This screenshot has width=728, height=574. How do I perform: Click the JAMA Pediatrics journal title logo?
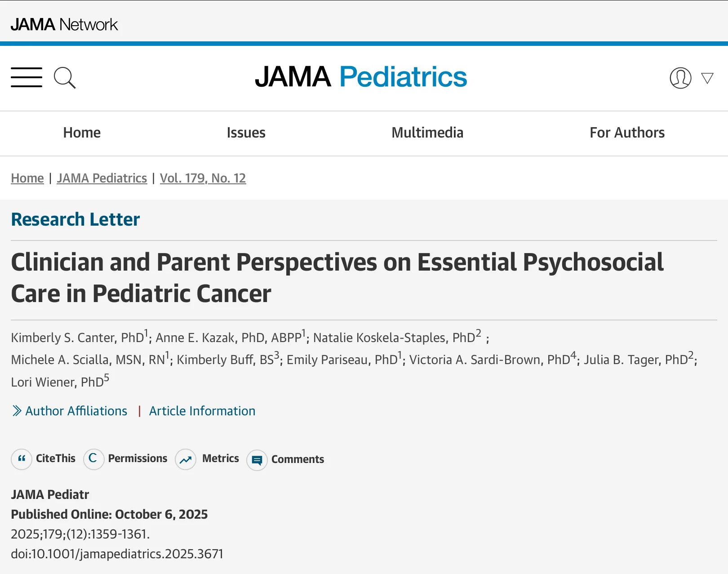[361, 77]
